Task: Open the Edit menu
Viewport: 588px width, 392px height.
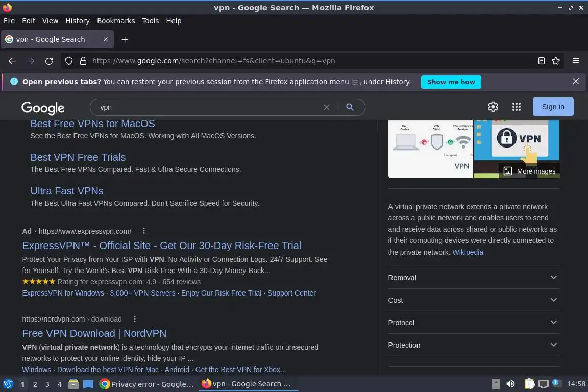Action: 29,21
